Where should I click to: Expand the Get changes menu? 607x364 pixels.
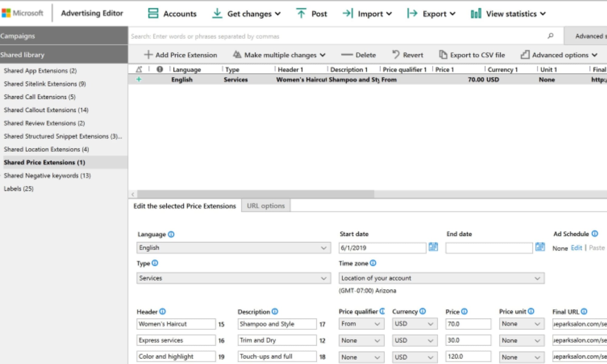(x=278, y=14)
